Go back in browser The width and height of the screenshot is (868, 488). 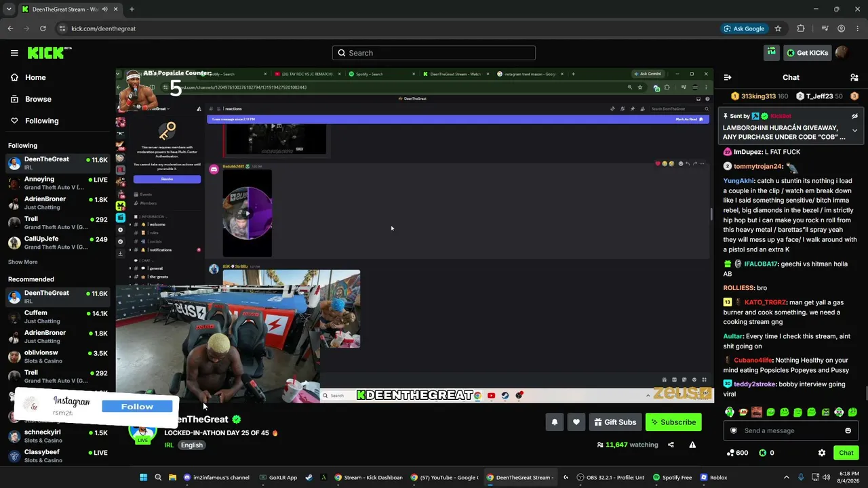10,28
